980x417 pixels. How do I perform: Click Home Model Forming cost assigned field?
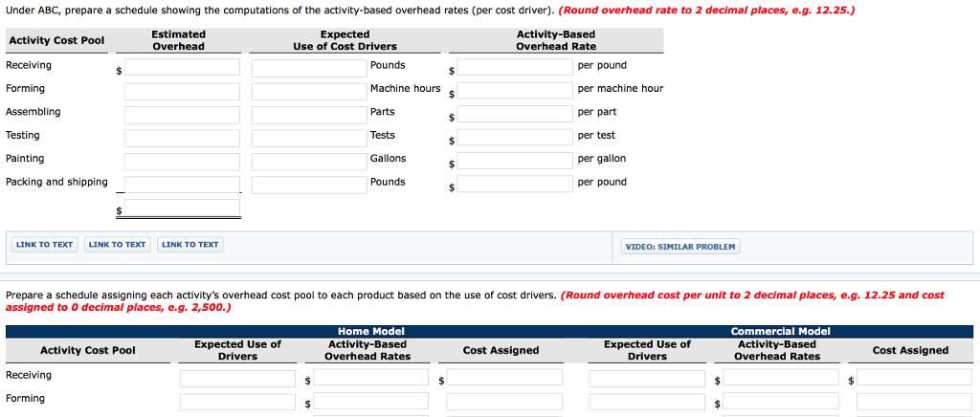pos(504,402)
